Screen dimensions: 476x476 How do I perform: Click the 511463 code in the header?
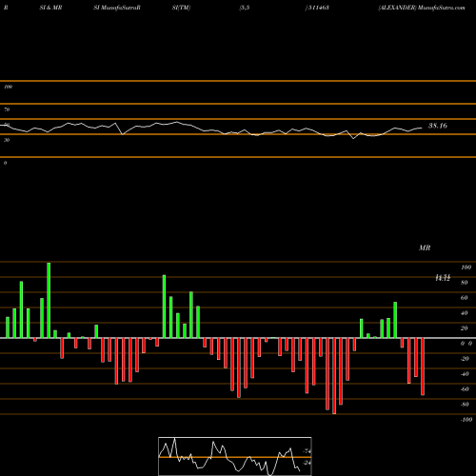pyautogui.click(x=318, y=8)
